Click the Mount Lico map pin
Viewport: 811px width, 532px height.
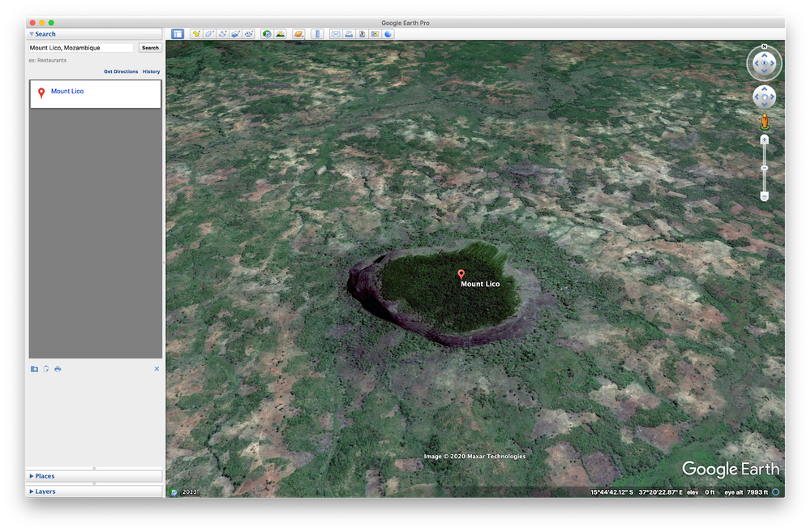coord(461,275)
